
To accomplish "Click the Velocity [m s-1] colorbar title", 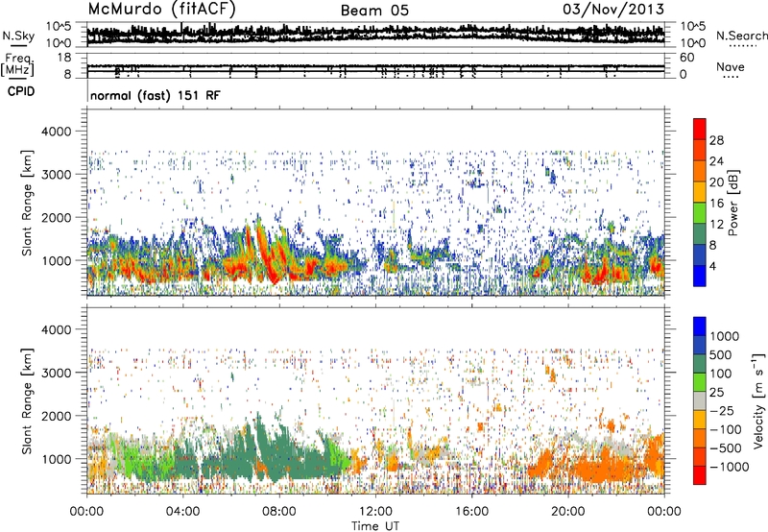I will pyautogui.click(x=758, y=400).
